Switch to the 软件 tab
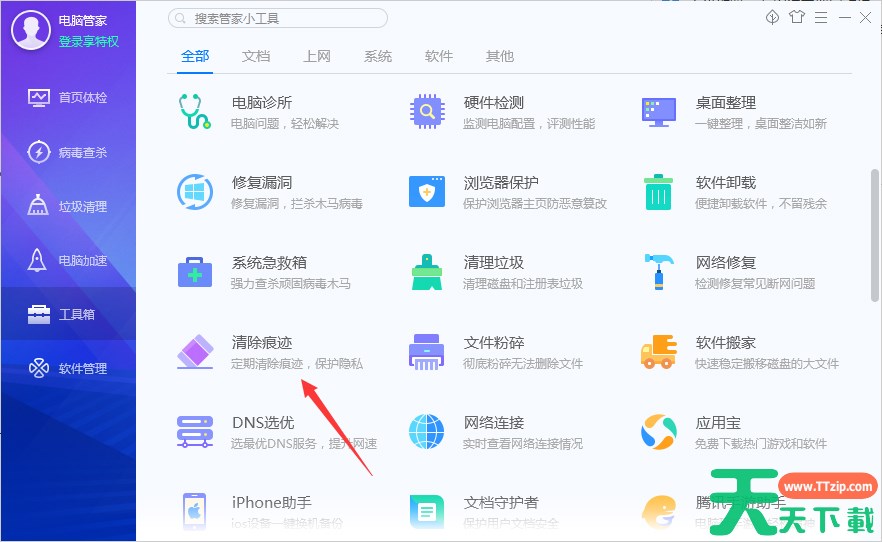 [x=439, y=56]
